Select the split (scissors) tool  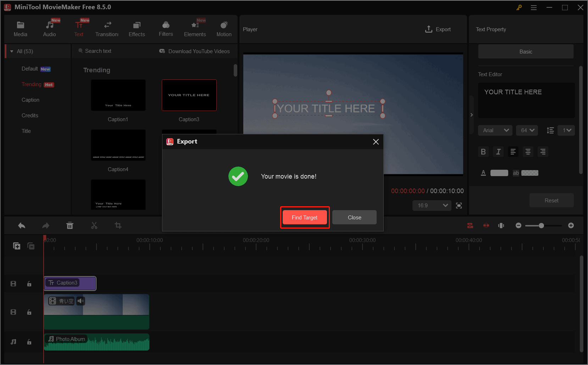(x=94, y=225)
